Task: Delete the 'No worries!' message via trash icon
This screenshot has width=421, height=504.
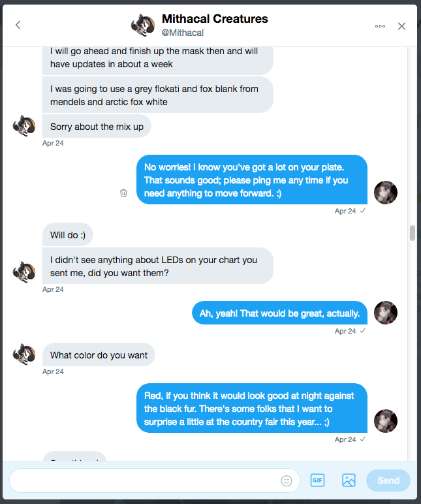Action: 123,193
